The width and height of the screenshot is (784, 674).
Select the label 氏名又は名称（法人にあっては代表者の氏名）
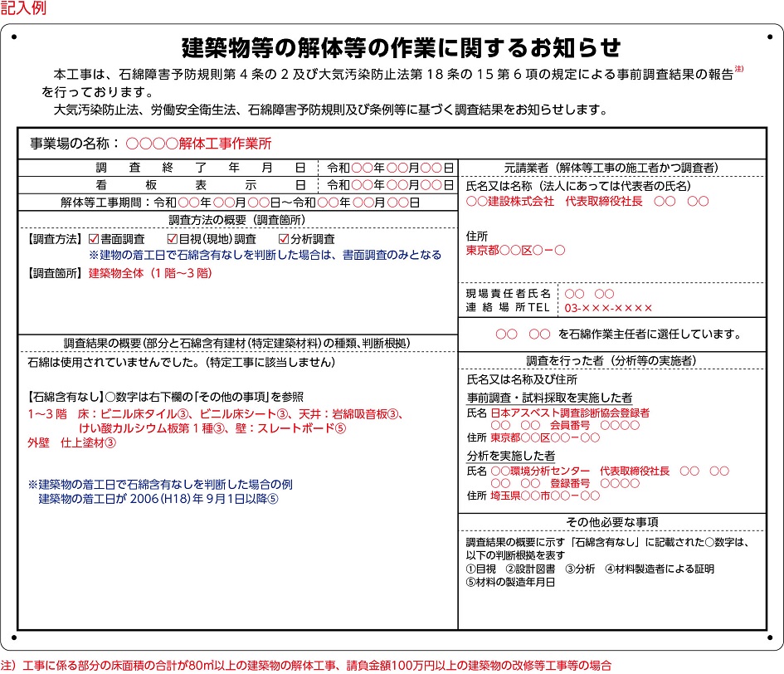[578, 186]
